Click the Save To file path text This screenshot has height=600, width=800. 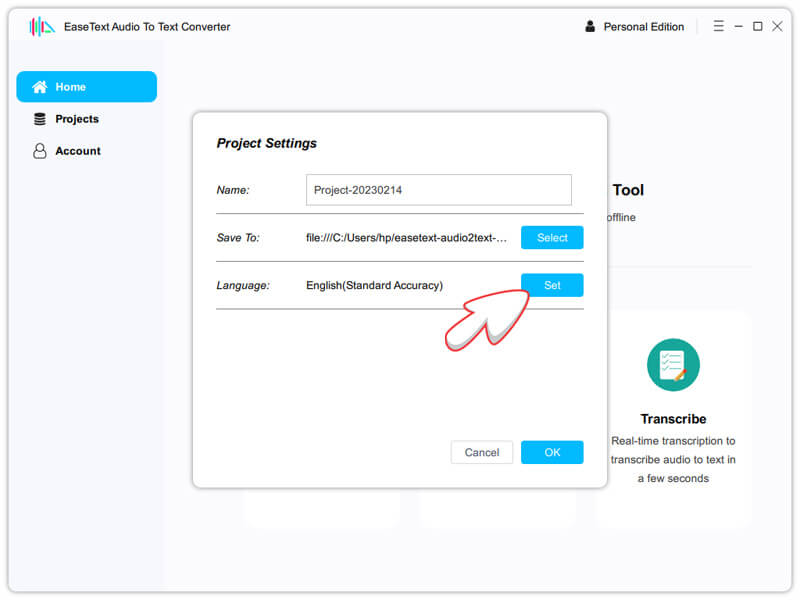pyautogui.click(x=406, y=238)
